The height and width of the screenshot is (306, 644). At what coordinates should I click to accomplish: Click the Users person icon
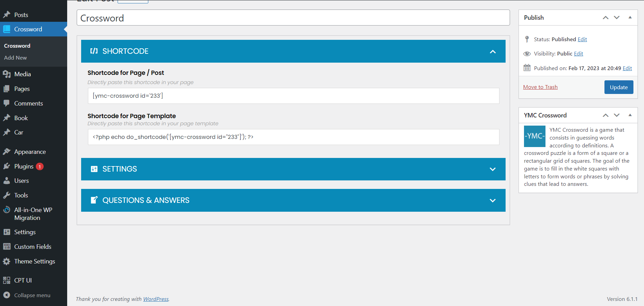7,181
